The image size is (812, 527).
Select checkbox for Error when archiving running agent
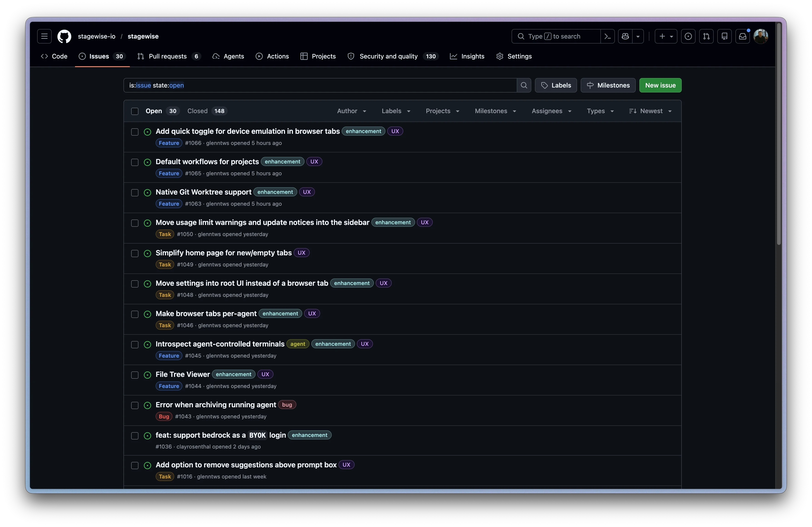click(135, 406)
